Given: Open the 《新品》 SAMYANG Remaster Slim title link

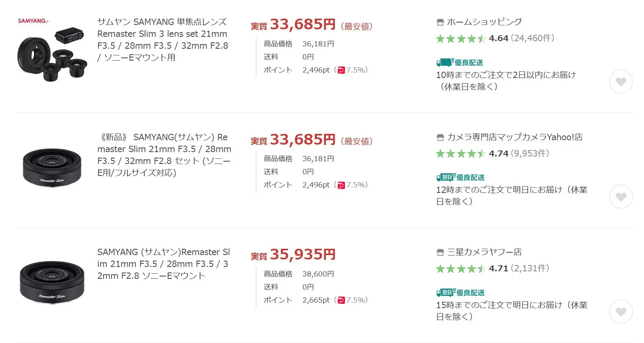Looking at the screenshot, I should [164, 155].
